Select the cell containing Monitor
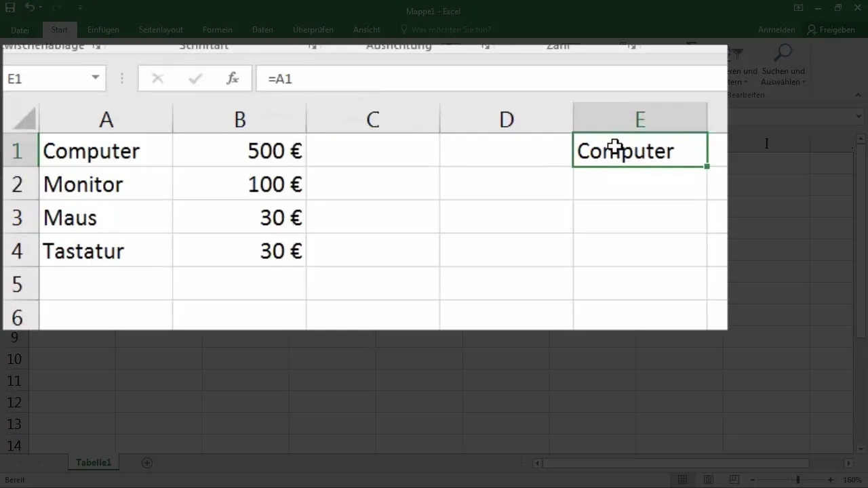The width and height of the screenshot is (868, 488). [106, 184]
